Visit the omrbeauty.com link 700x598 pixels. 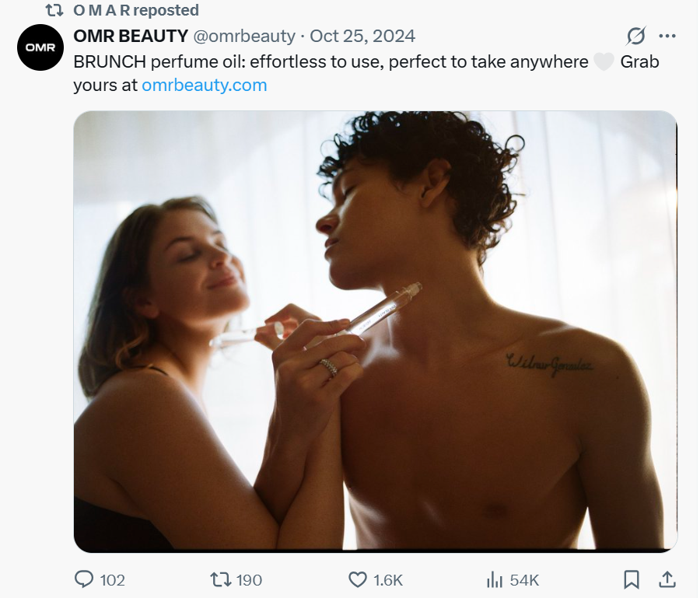click(205, 85)
